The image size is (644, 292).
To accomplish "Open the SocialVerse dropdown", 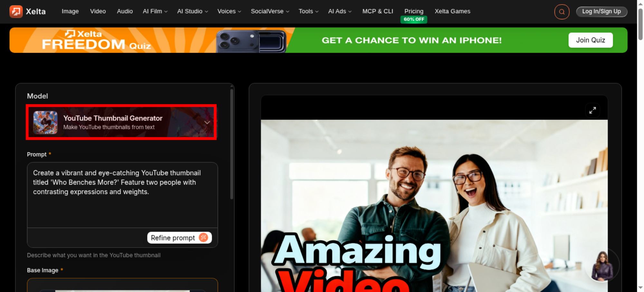I will tap(270, 11).
